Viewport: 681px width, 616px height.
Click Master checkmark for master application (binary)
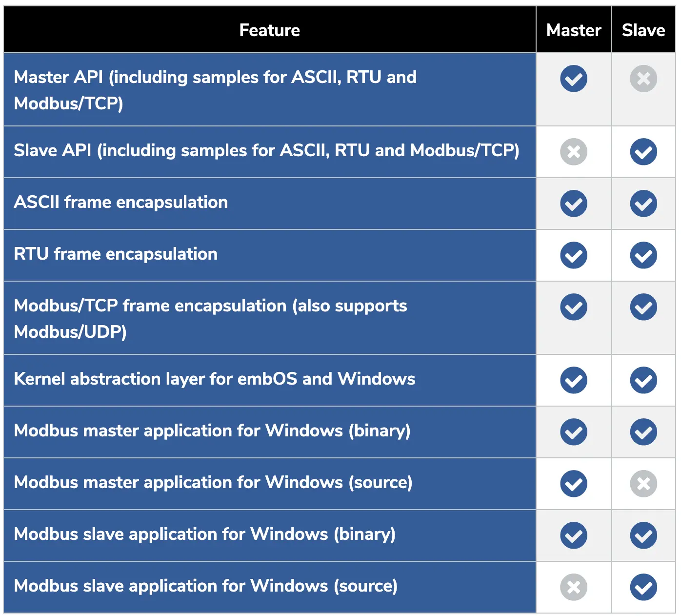point(573,432)
